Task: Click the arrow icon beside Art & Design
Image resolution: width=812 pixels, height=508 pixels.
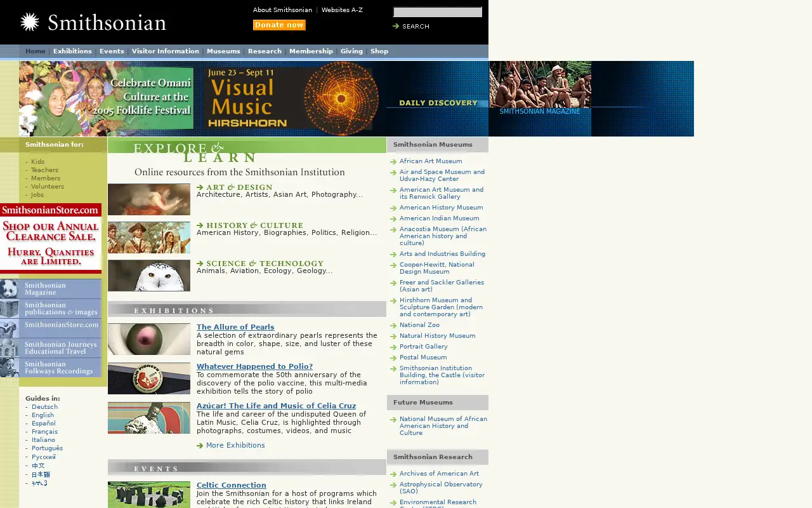Action: pyautogui.click(x=200, y=187)
